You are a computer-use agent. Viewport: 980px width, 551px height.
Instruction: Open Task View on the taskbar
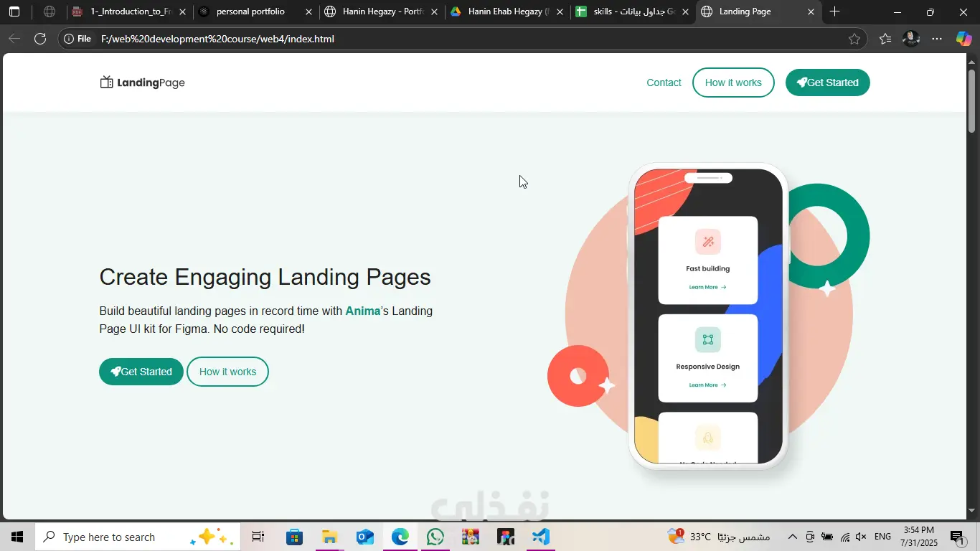pyautogui.click(x=258, y=537)
